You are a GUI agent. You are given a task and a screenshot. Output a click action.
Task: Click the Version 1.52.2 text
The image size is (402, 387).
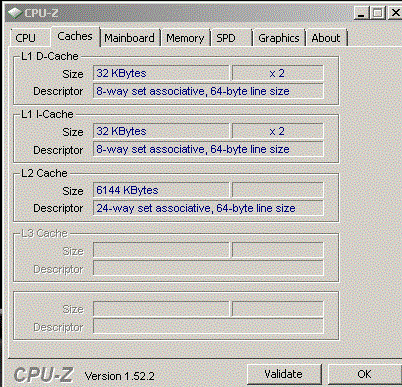120,376
